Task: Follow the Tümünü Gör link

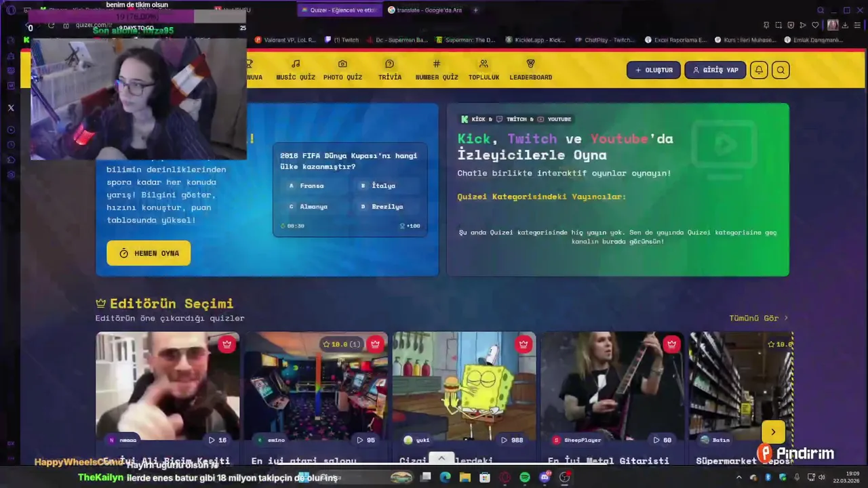Action: coord(759,318)
